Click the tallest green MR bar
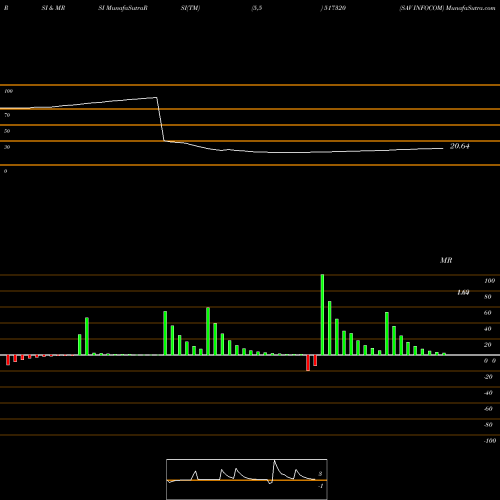Viewport: 500px width, 500px height. point(322,315)
